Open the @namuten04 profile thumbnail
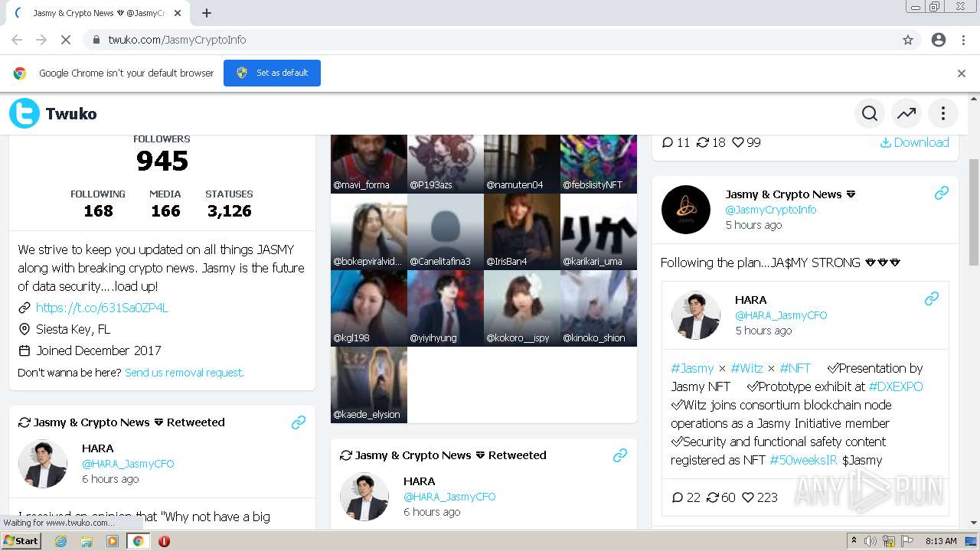The image size is (980, 551). click(522, 164)
